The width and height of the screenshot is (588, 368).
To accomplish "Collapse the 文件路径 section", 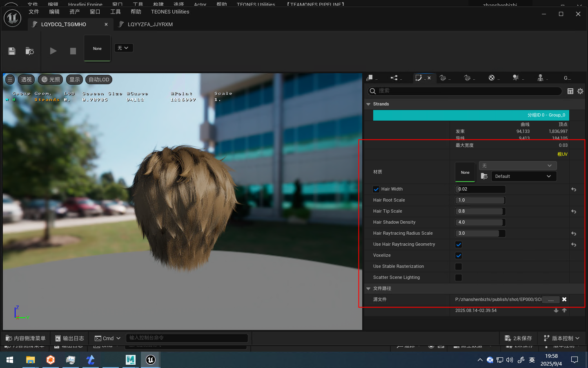I will point(368,289).
